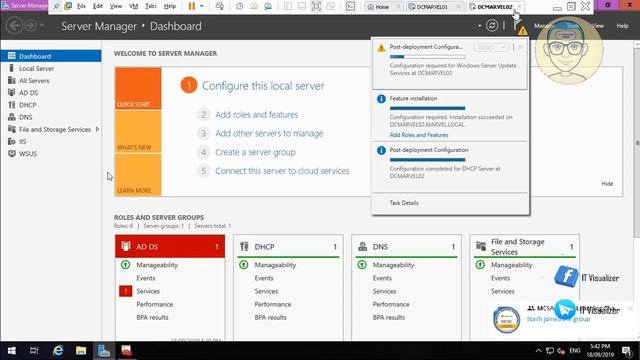The width and height of the screenshot is (640, 360).
Task: Open the VMware Edit menu
Action: (x=98, y=6)
